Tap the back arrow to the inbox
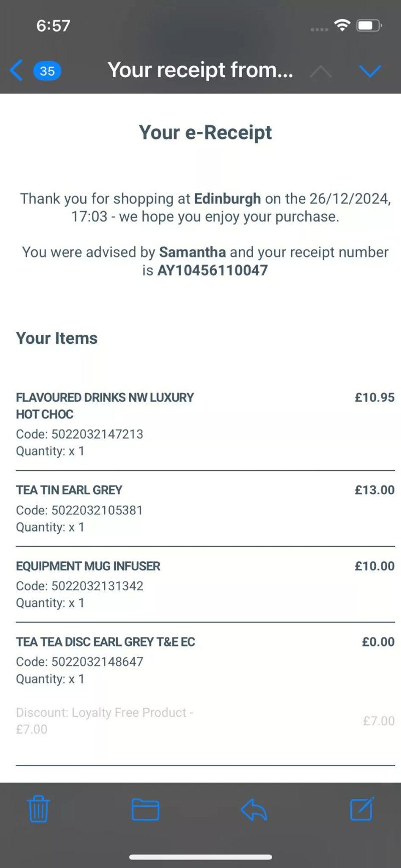 tap(16, 70)
